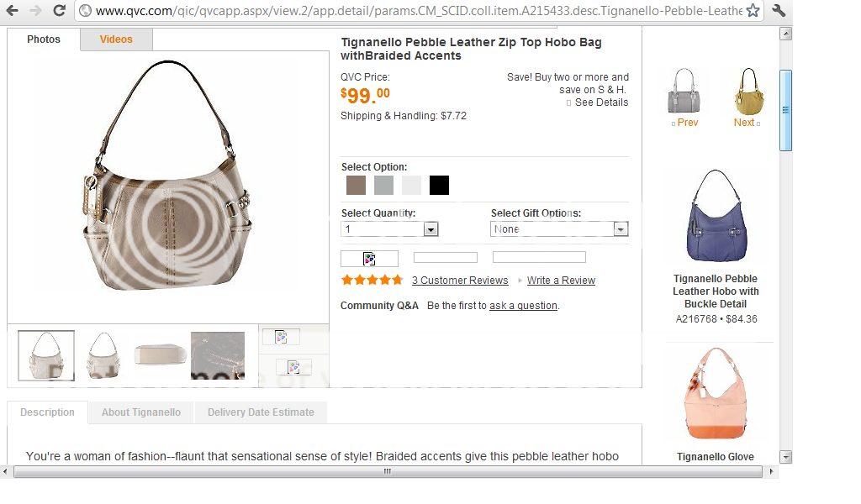Read the 3 Customer Reviews link

pos(460,281)
